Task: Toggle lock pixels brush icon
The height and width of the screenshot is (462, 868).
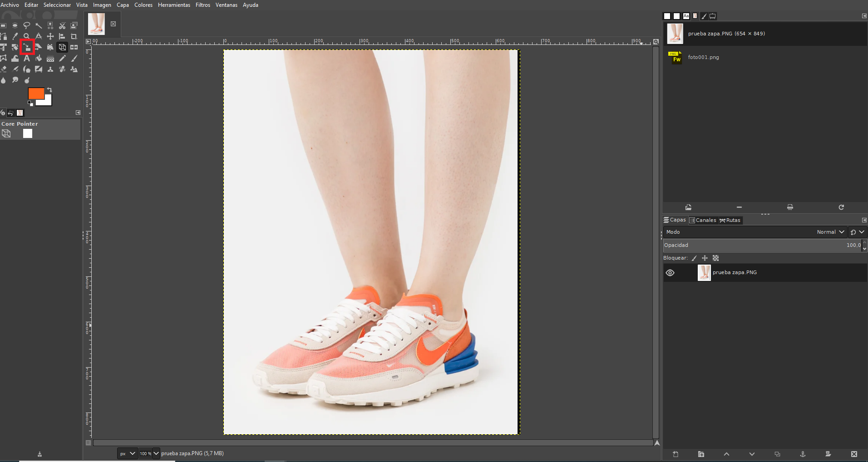Action: [694, 258]
